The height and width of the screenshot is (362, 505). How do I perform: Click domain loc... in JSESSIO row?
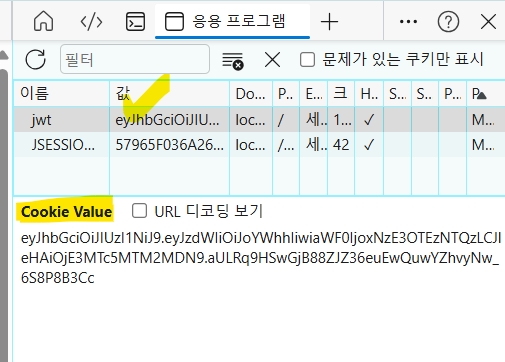[x=250, y=145]
